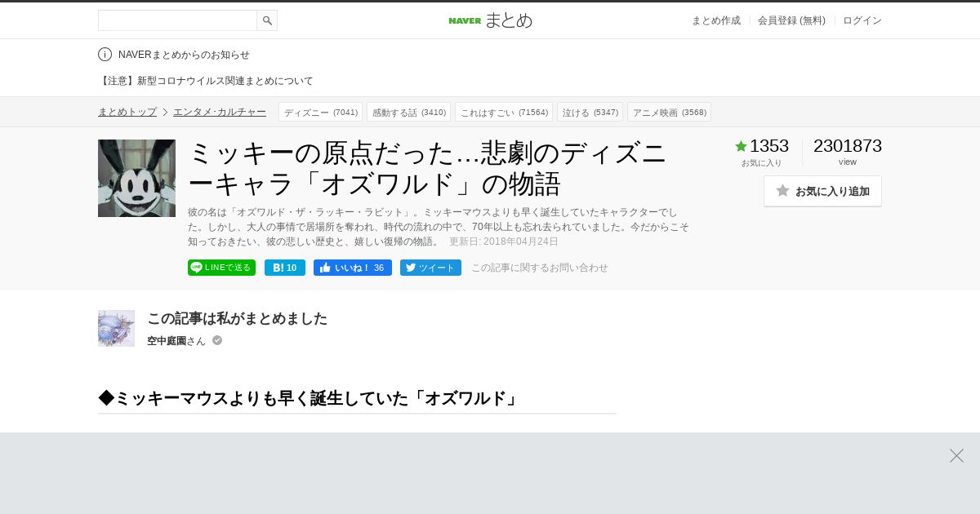Open 会員登録 (無料) link

791,20
